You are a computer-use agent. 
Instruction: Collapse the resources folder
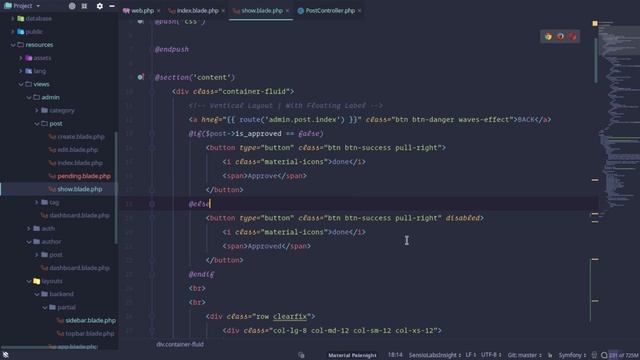(13, 45)
